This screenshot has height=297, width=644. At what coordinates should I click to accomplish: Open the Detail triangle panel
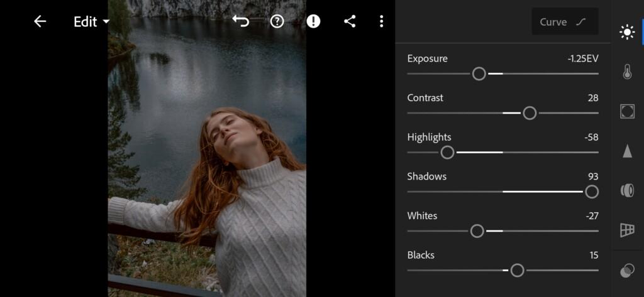click(x=627, y=151)
